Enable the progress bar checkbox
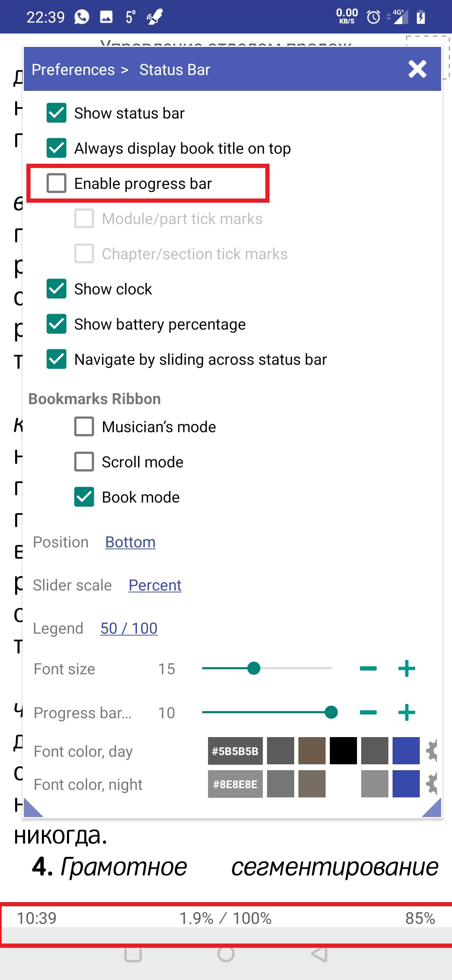The image size is (452, 980). 56,183
